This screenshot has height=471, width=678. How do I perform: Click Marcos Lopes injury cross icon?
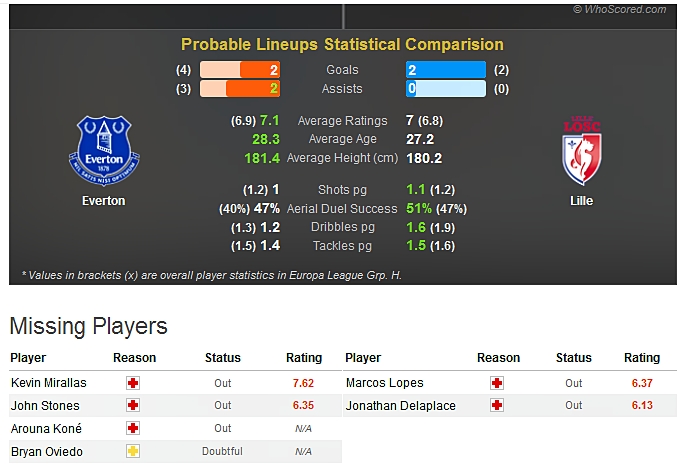tap(497, 383)
